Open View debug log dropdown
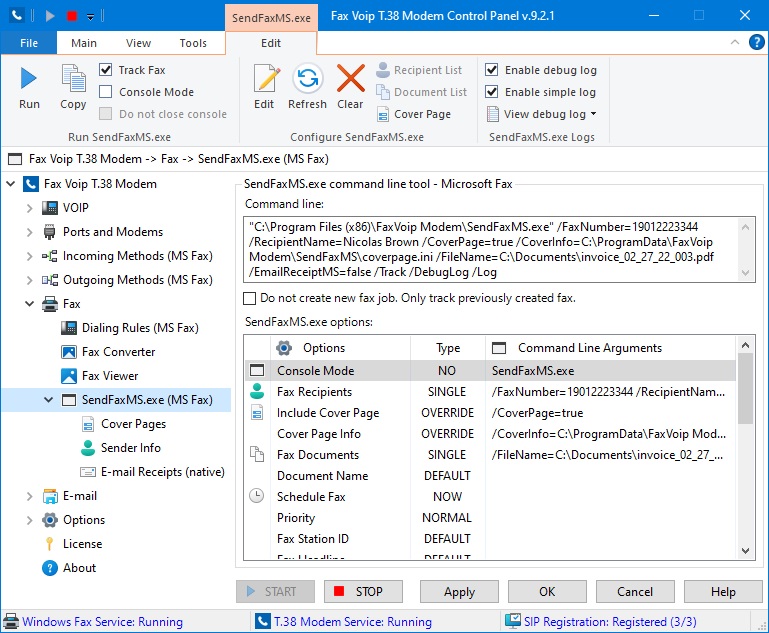The width and height of the screenshot is (769, 633). pyautogui.click(x=542, y=114)
